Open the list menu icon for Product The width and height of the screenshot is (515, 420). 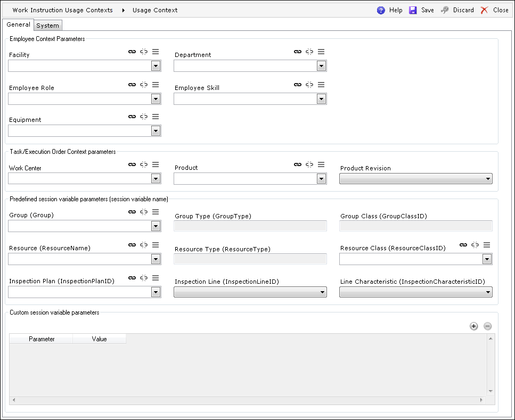[321, 164]
